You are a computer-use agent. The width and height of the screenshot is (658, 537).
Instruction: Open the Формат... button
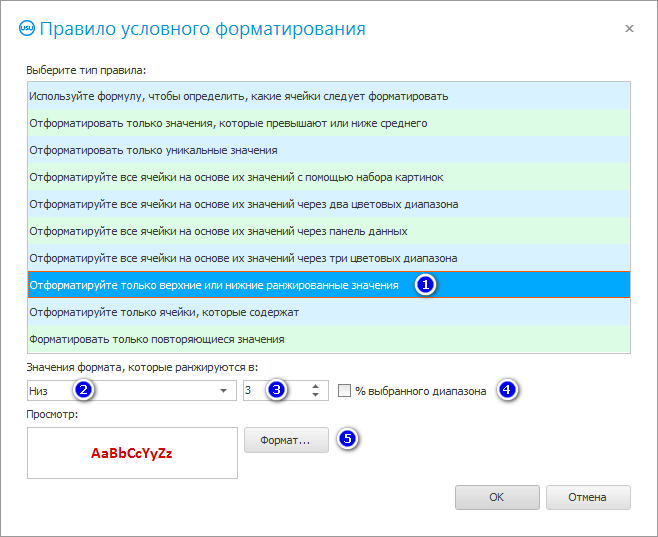click(286, 440)
